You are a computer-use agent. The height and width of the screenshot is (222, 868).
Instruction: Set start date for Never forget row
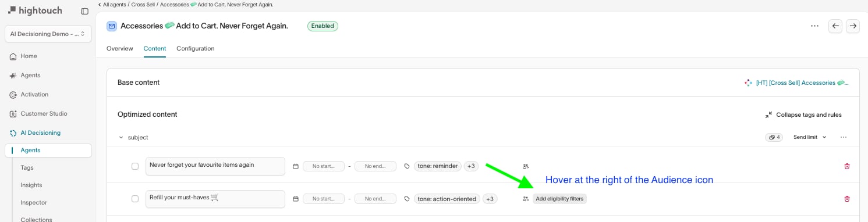324,166
